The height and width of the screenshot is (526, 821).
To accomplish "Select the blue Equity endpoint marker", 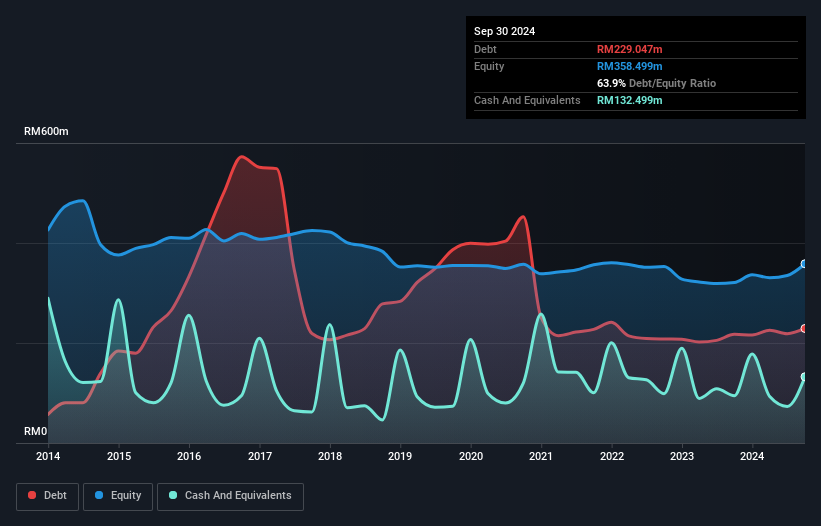I will tap(804, 264).
